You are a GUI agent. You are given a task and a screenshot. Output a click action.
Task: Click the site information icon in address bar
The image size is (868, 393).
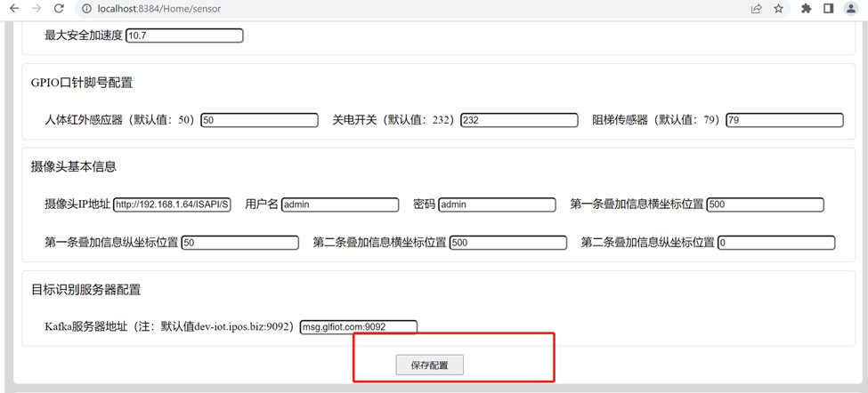86,9
